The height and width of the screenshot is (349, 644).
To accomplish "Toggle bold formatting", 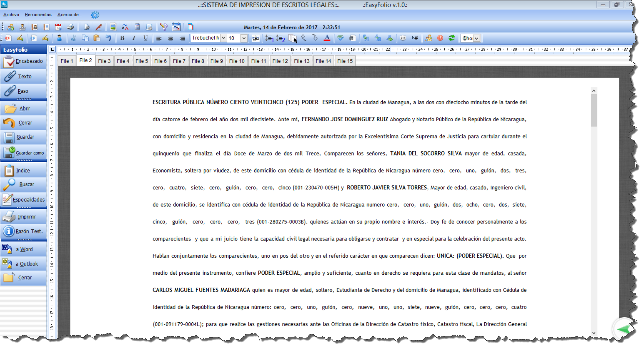I will (122, 38).
